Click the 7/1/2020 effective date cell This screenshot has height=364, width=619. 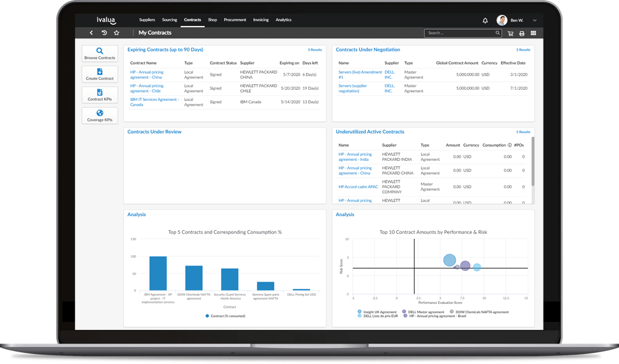tap(519, 89)
